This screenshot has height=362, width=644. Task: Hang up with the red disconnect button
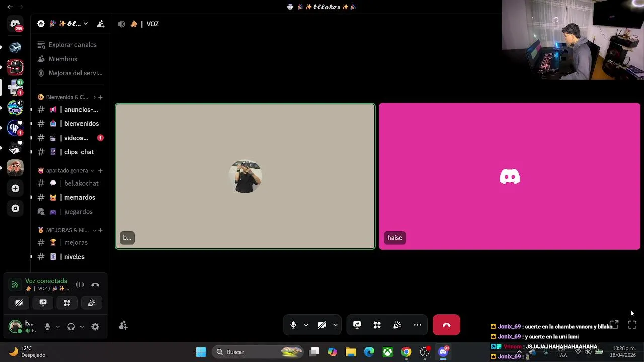coord(446,325)
